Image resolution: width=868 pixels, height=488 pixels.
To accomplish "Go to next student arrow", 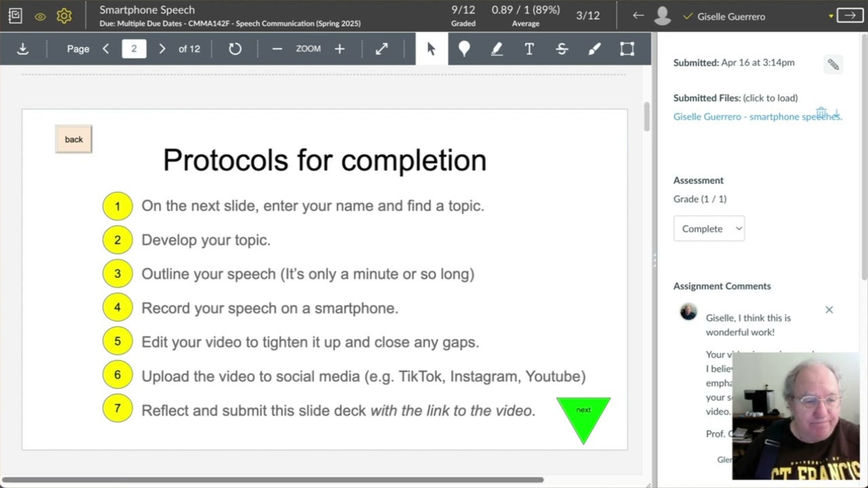I will (850, 16).
